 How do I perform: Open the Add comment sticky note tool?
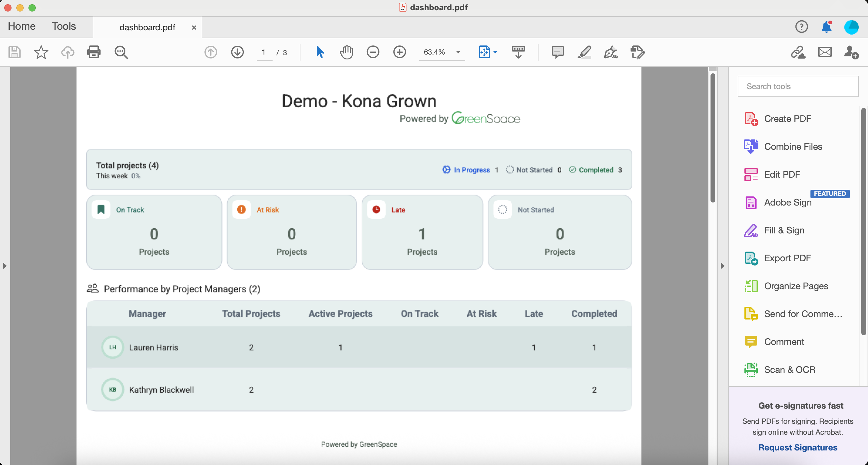pyautogui.click(x=558, y=52)
